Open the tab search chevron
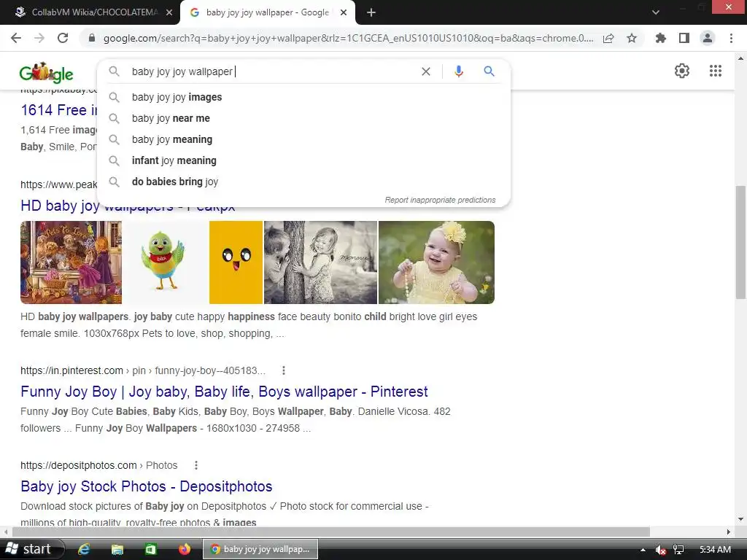This screenshot has width=747, height=560. pos(656,12)
